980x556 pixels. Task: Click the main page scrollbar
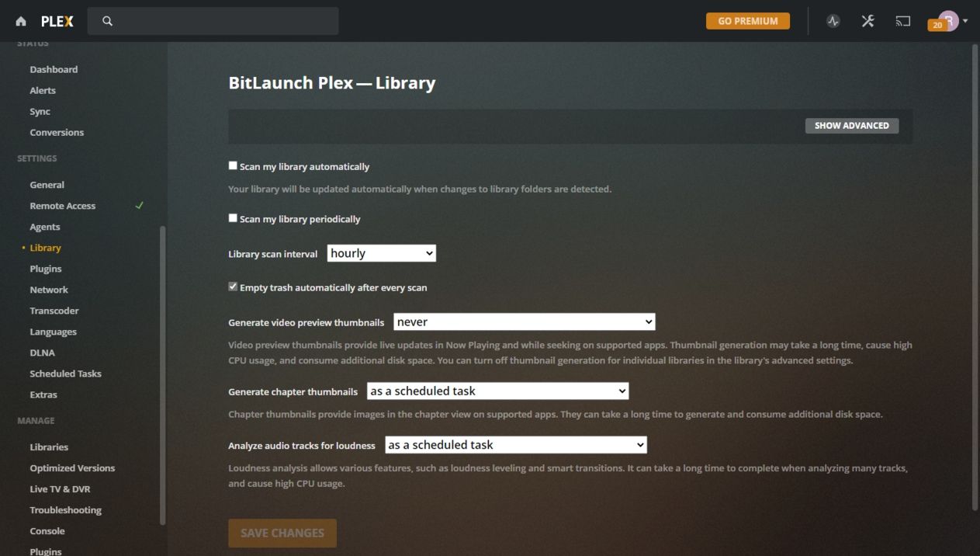[975, 277]
